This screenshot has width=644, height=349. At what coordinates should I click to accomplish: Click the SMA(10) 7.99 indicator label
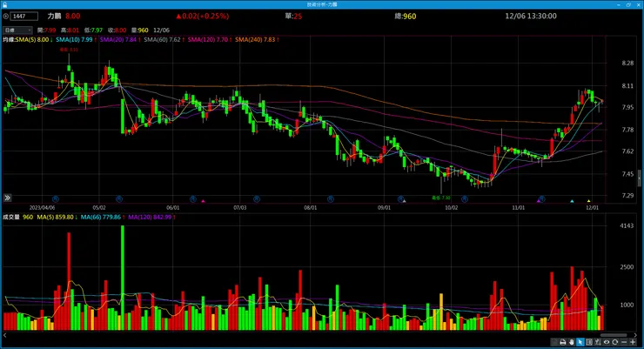(74, 40)
